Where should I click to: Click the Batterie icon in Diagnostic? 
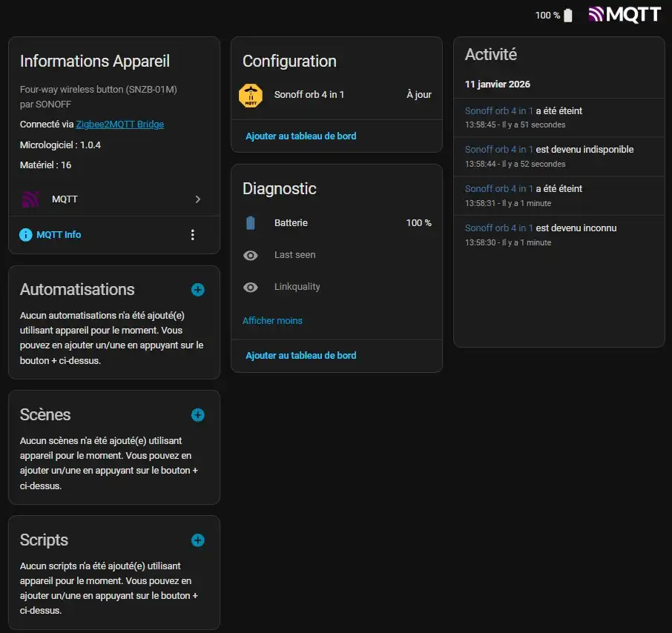(x=251, y=223)
